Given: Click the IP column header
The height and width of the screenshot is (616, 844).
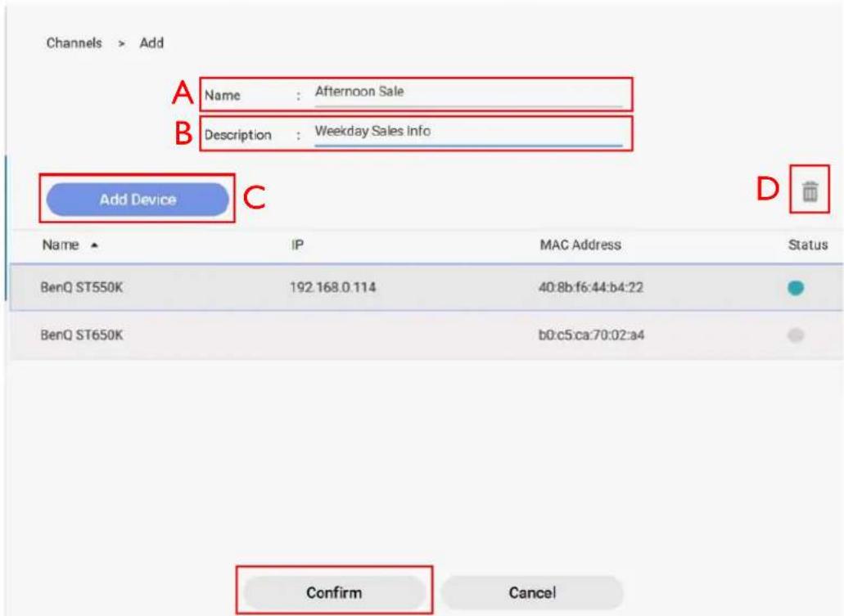Looking at the screenshot, I should click(x=298, y=245).
